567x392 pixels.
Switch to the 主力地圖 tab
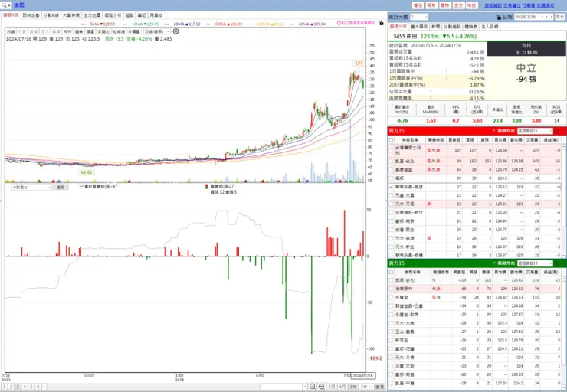click(x=92, y=15)
